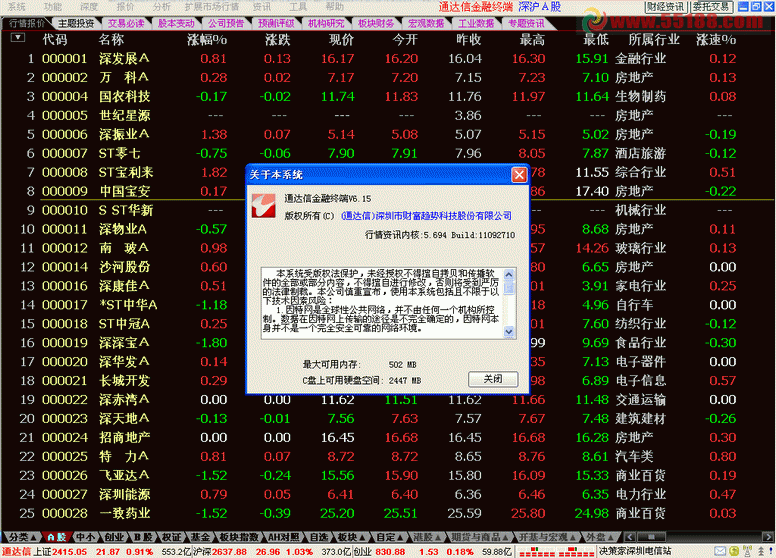
Task: Expand the 中小 bottom tab menu
Action: (86, 537)
